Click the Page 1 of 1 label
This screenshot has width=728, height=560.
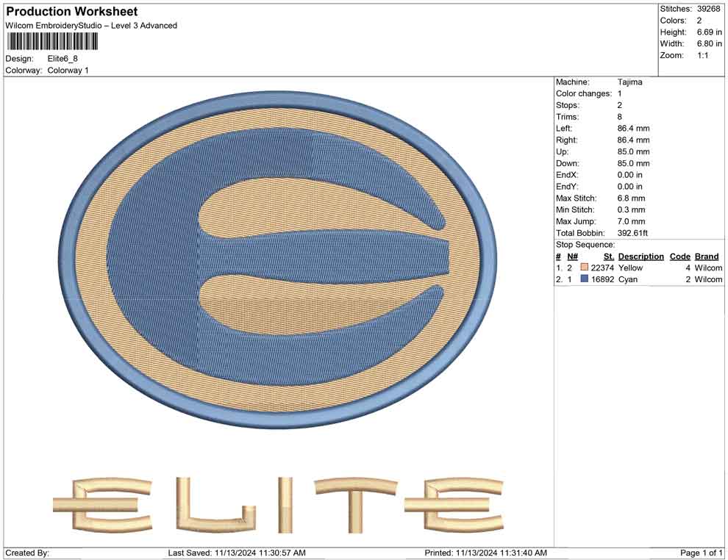(x=699, y=552)
